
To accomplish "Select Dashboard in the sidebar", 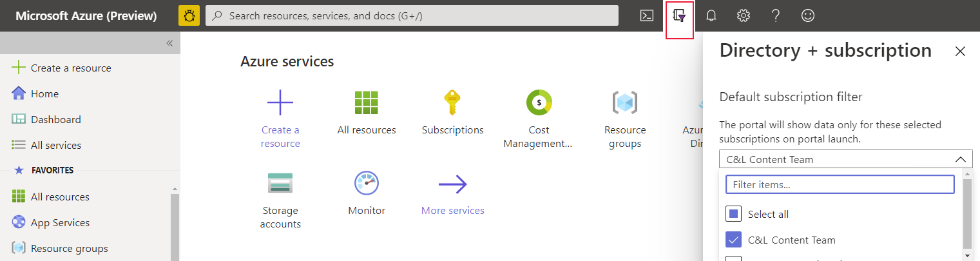I will (56, 119).
